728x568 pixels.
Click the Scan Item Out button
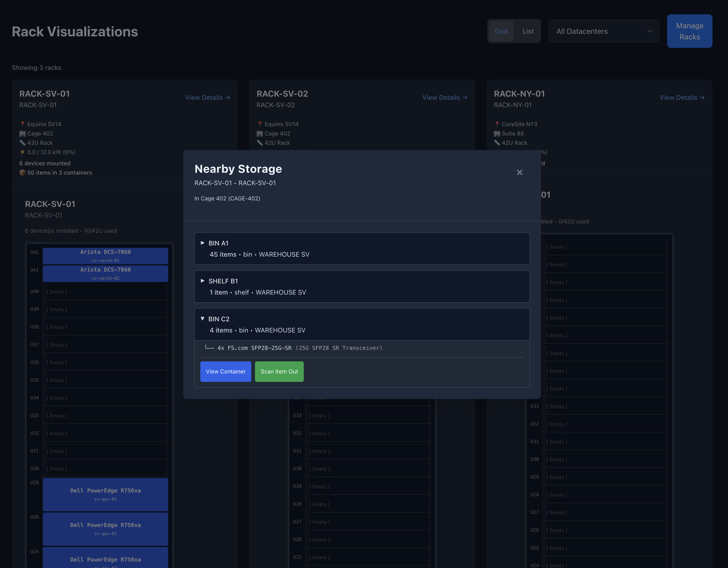click(279, 372)
